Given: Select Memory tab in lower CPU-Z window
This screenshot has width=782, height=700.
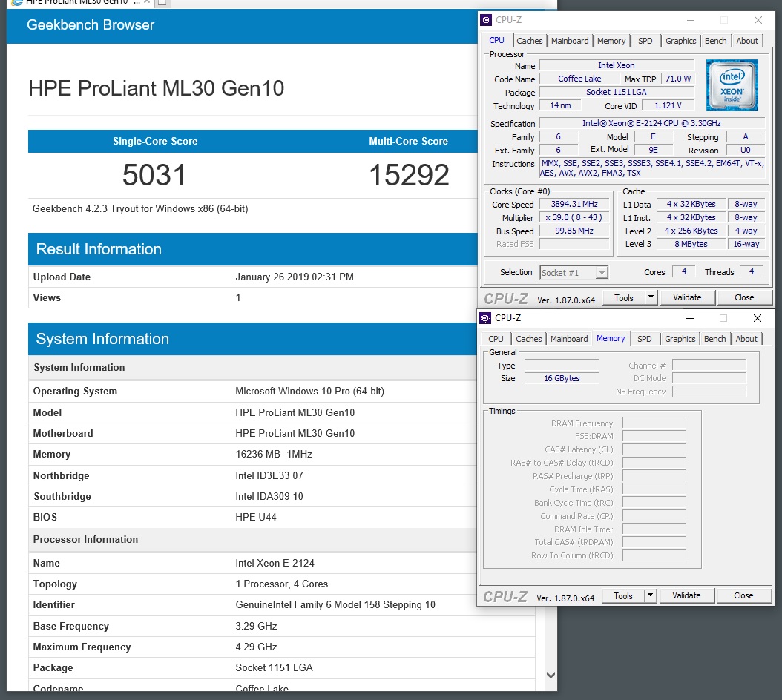Looking at the screenshot, I should 611,339.
